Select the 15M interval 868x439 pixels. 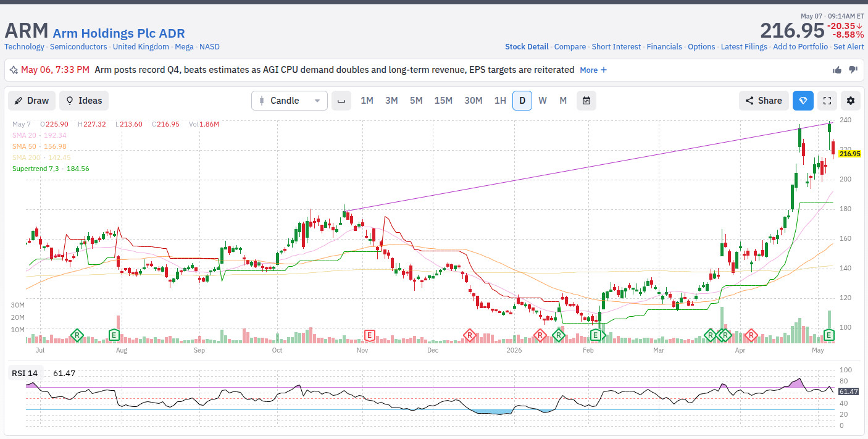point(443,101)
